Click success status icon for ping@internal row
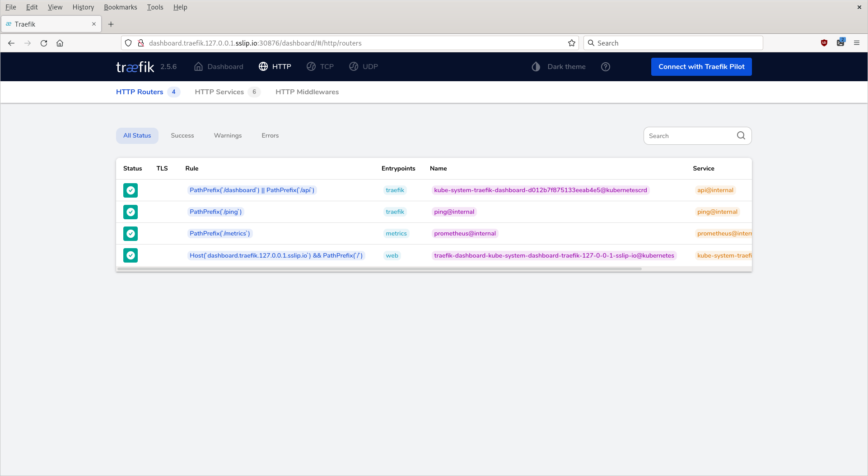Image resolution: width=868 pixels, height=476 pixels. click(x=131, y=212)
